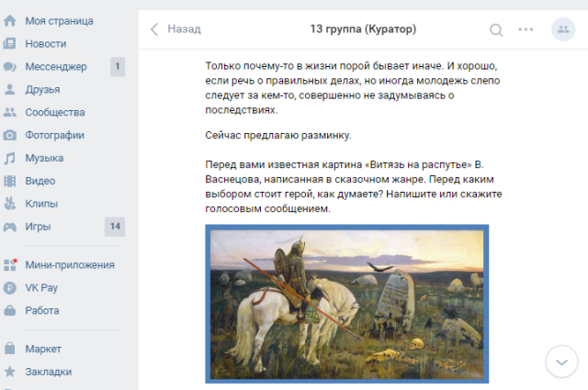Search within the 13 группа conversation
Viewport: 588px width, 390px height.
point(496,29)
